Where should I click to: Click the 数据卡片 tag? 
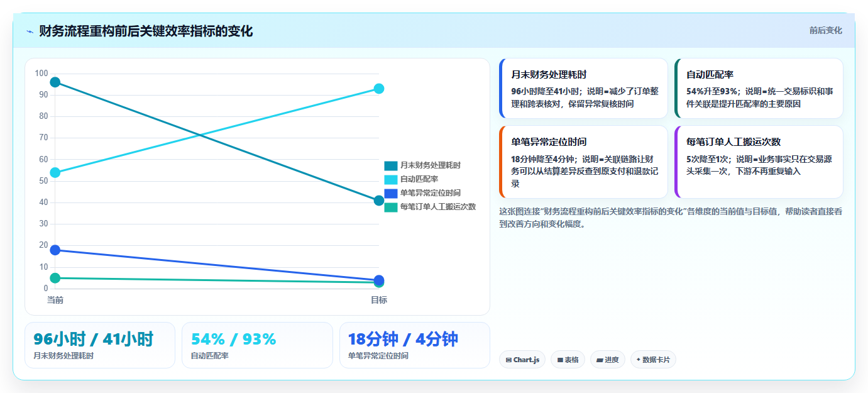tap(653, 360)
